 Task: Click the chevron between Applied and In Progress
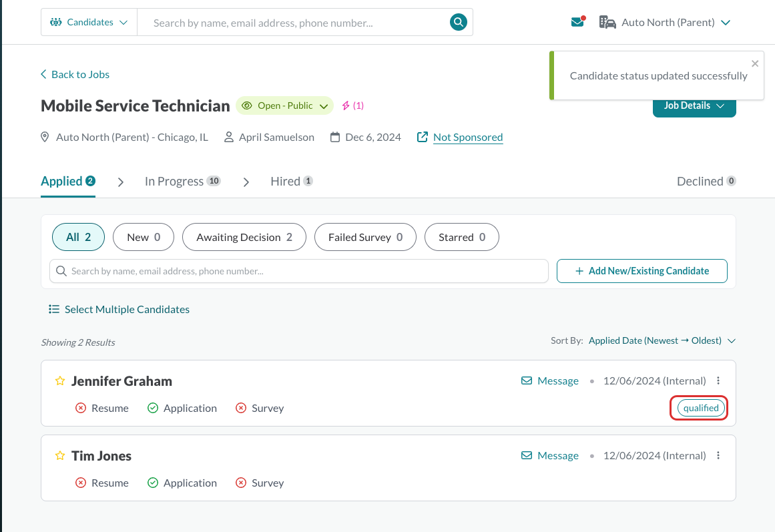coord(121,182)
